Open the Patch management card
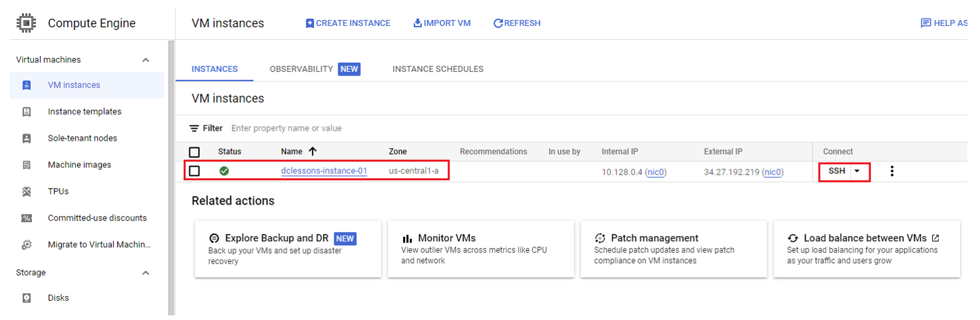980x320 pixels. coord(674,249)
